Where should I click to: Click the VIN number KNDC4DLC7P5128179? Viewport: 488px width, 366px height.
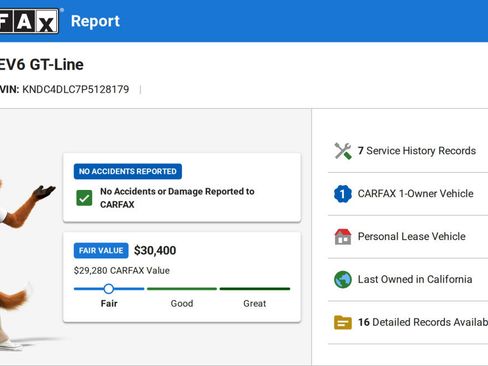pyautogui.click(x=76, y=89)
